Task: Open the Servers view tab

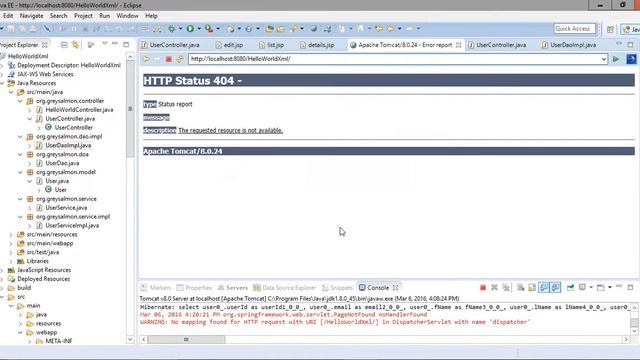Action: (233, 288)
